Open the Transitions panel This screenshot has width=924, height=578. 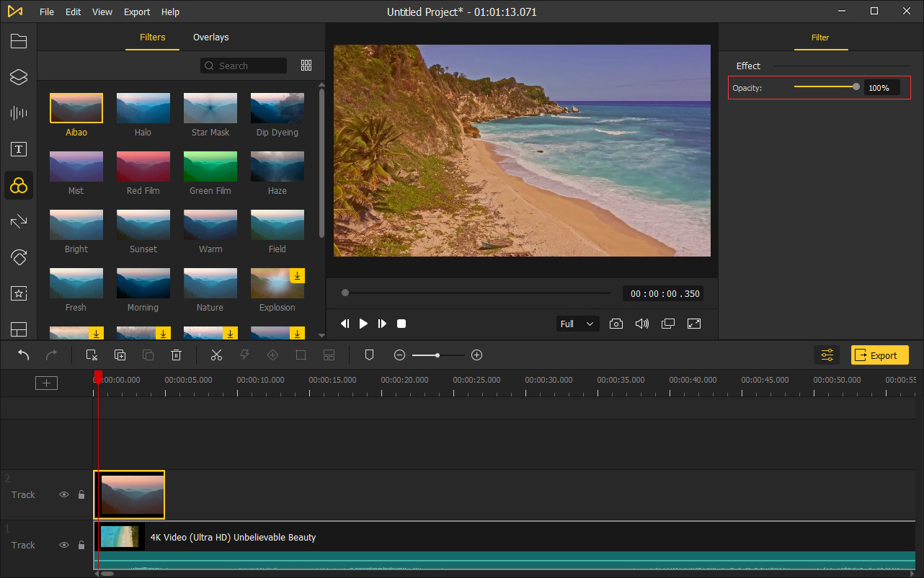pos(19,221)
